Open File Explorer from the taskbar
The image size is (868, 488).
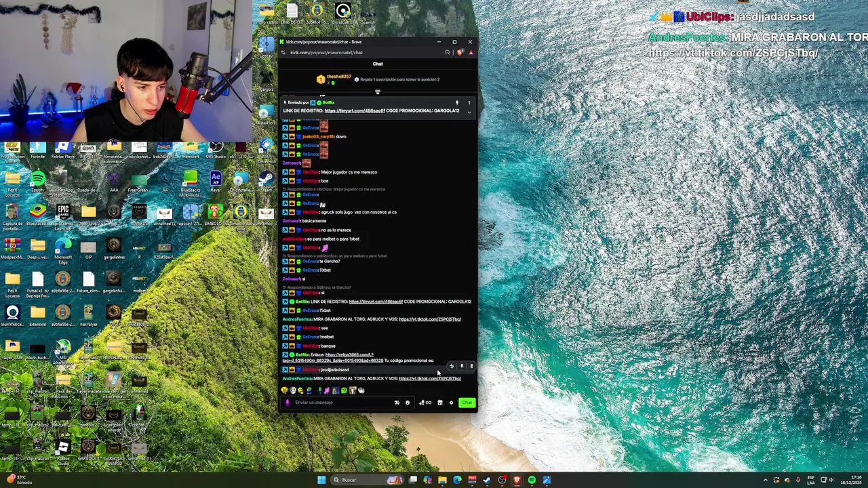coord(442,480)
